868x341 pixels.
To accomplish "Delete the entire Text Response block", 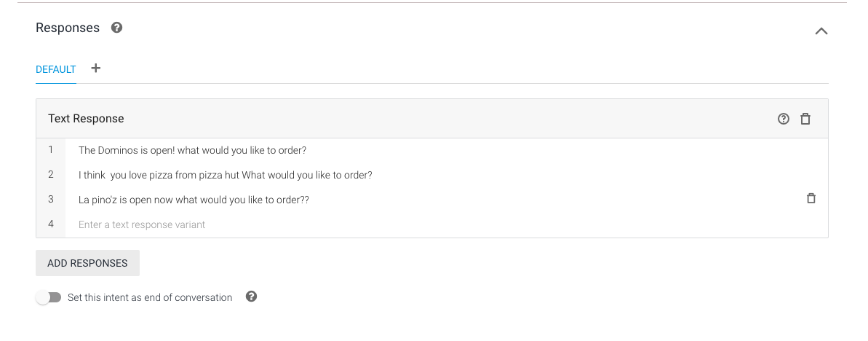I will tap(805, 119).
